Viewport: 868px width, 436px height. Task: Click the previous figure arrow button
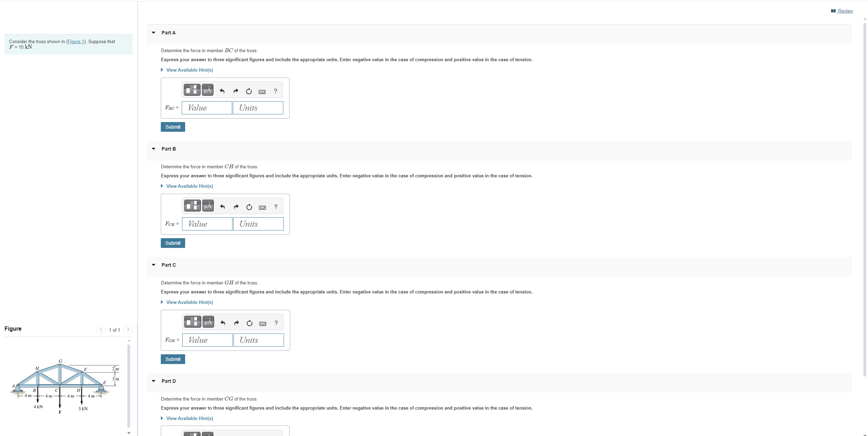pos(101,330)
